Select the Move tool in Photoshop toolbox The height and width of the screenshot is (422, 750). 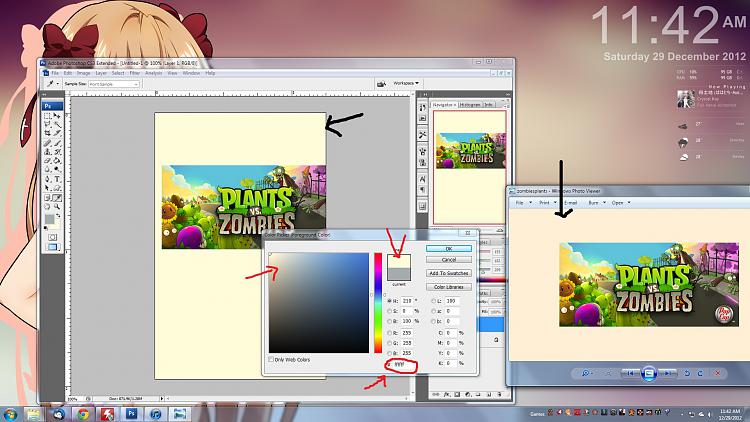coord(57,116)
